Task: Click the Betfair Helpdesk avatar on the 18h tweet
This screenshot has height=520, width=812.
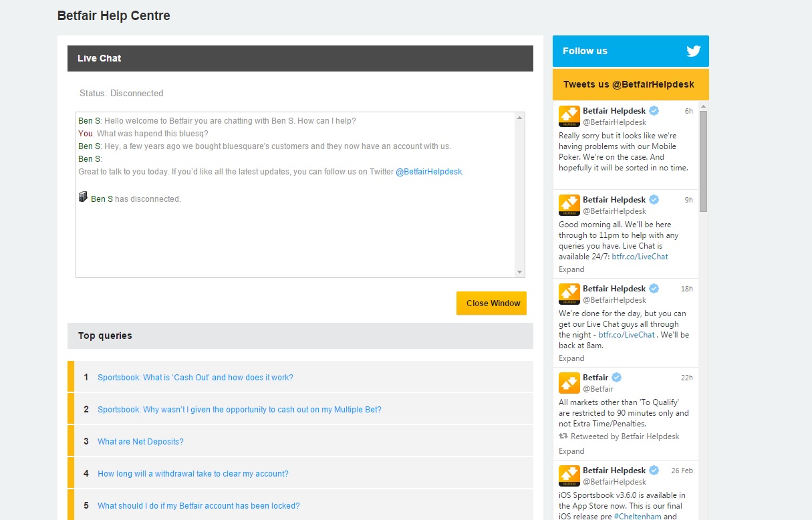Action: 569,294
